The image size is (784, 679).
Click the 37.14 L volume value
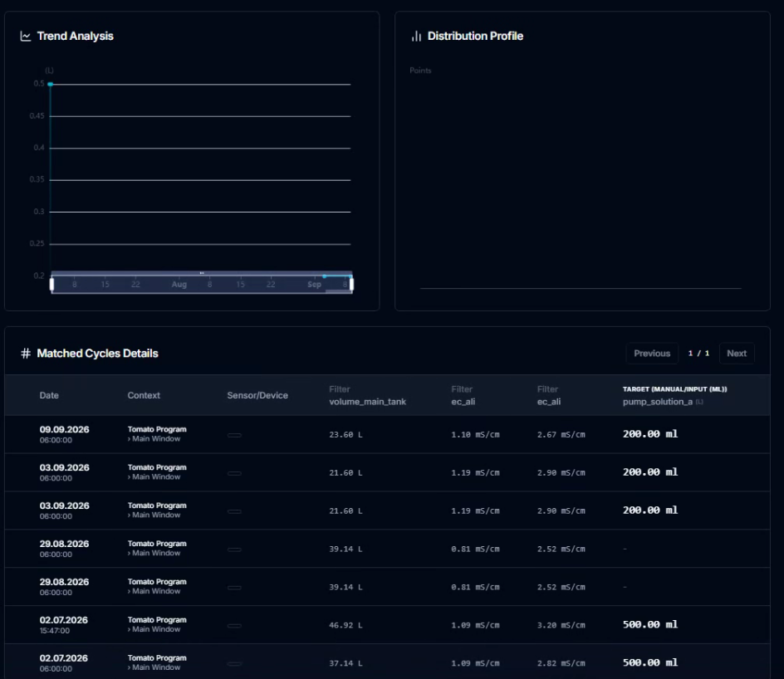[345, 663]
